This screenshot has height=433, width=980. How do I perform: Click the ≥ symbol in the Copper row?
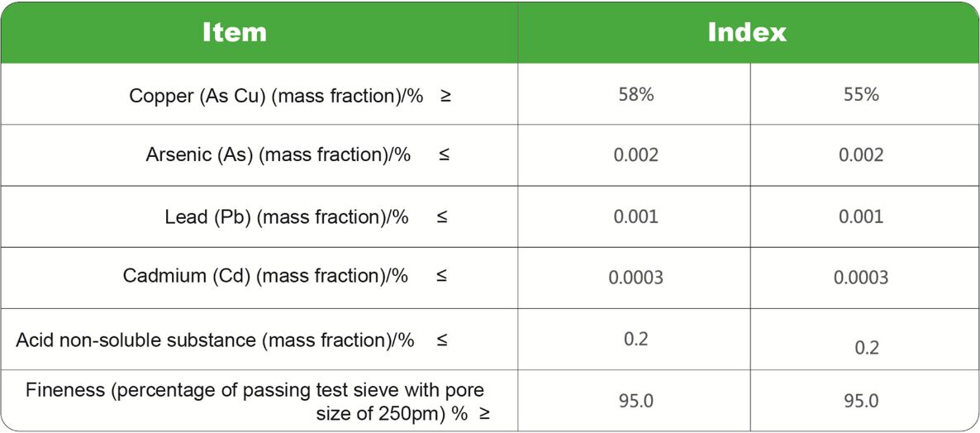tap(445, 96)
